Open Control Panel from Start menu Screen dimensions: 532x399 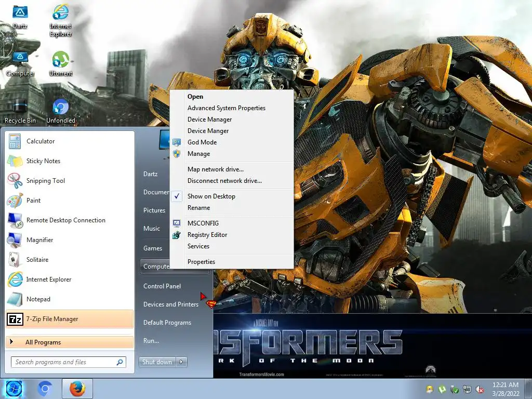tap(162, 286)
